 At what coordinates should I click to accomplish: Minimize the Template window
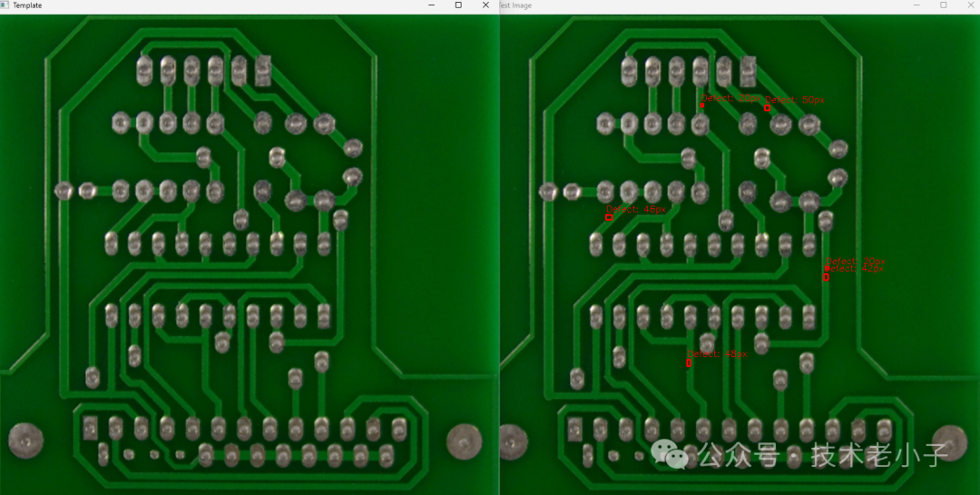[x=430, y=5]
